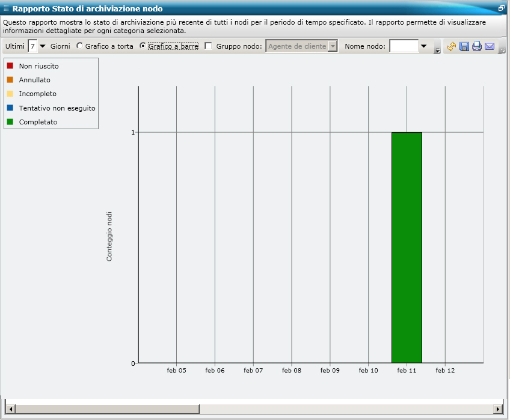This screenshot has width=510, height=420.
Task: Open the toolbar overflow arrow after Nome nodo
Action: (x=437, y=50)
